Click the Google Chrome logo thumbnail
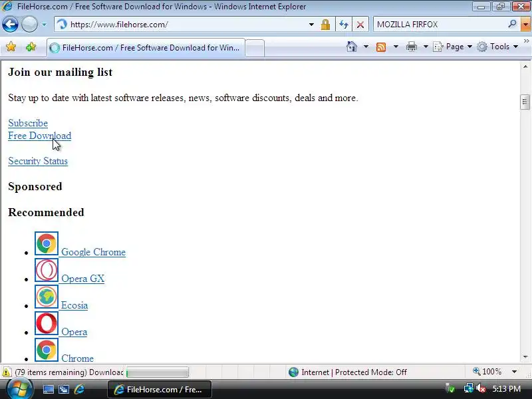Image resolution: width=532 pixels, height=399 pixels. [x=47, y=243]
